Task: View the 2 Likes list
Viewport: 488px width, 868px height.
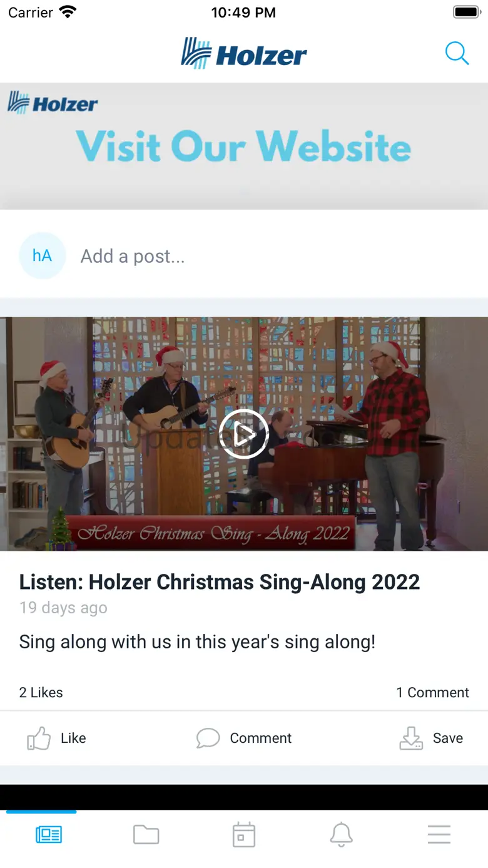Action: (41, 693)
